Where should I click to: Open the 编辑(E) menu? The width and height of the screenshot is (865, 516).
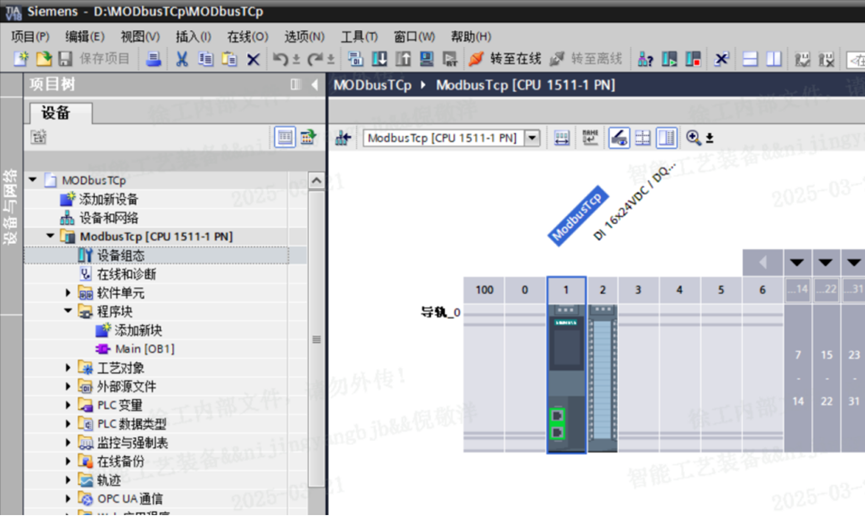pyautogui.click(x=84, y=36)
